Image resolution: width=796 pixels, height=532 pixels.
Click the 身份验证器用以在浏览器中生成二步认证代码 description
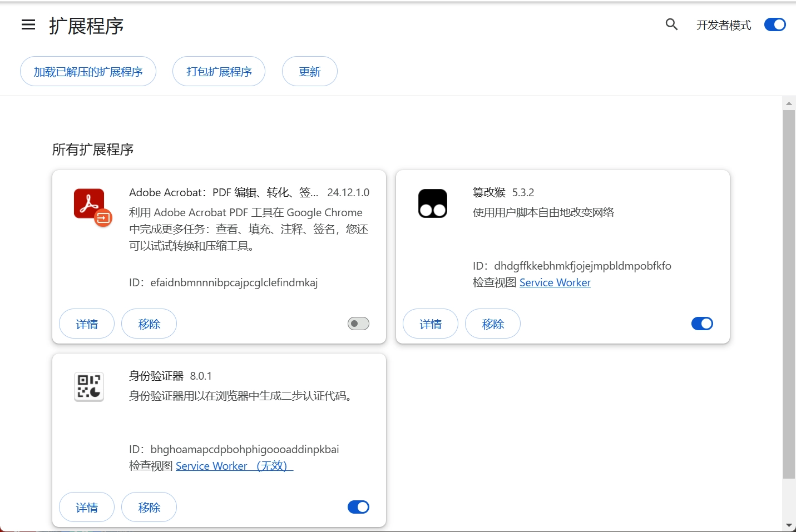[x=243, y=396]
